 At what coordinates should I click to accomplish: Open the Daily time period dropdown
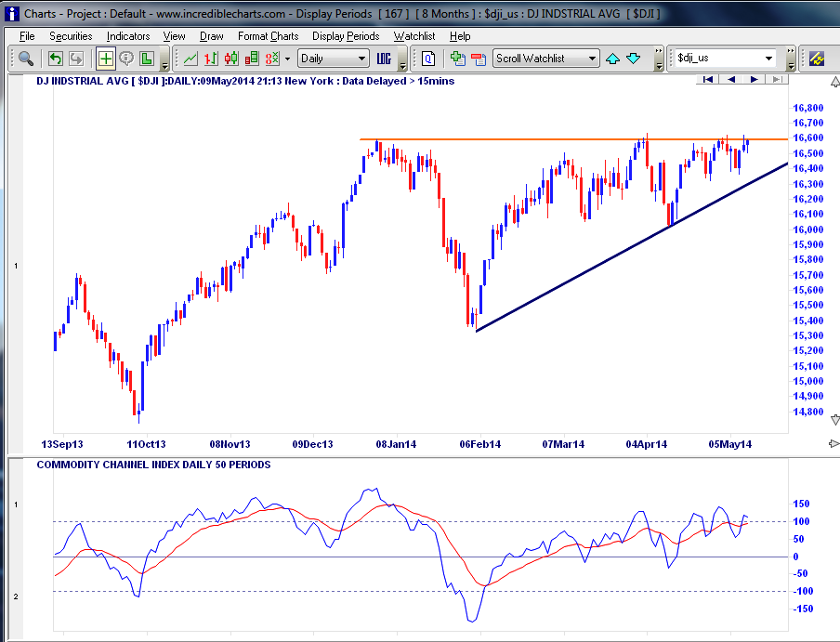click(334, 59)
